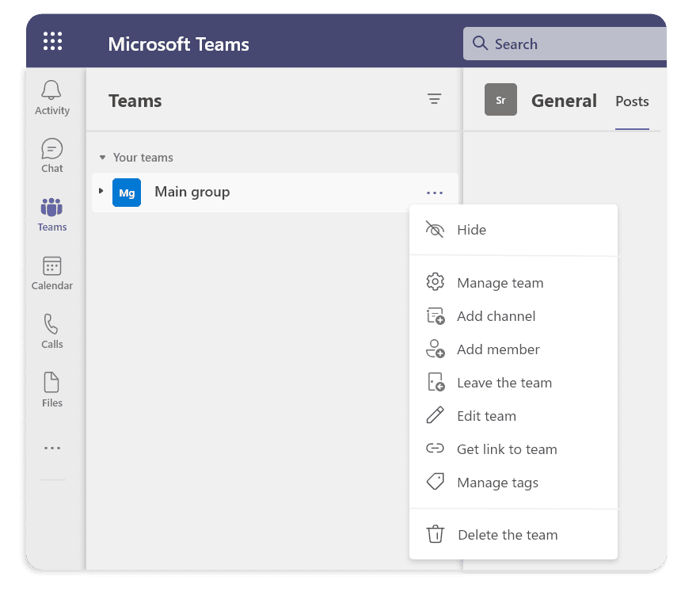Click the Search input field
The width and height of the screenshot is (700, 603).
pos(570,44)
